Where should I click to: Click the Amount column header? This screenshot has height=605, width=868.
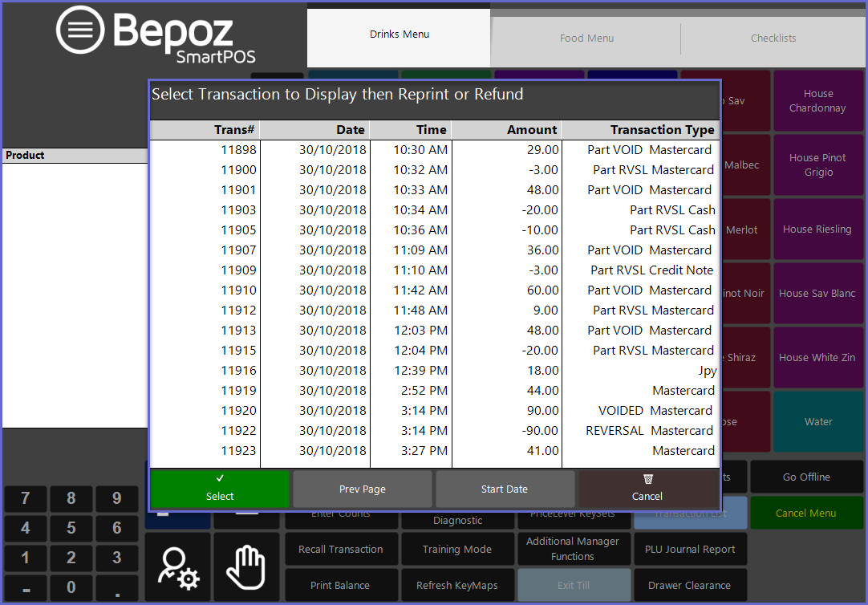506,130
